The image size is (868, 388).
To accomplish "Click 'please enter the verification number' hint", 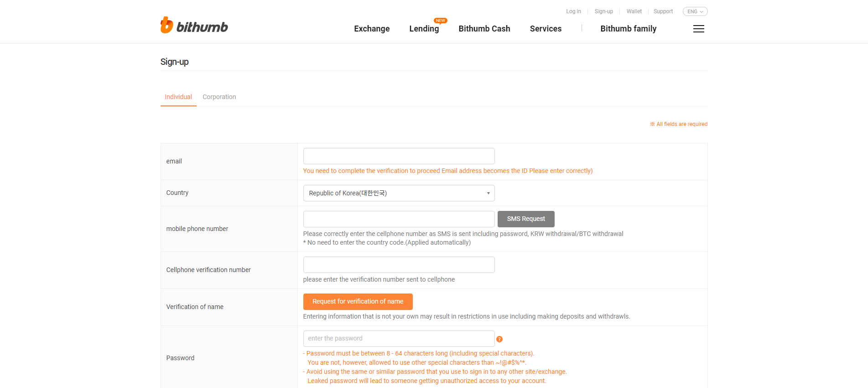I will [x=379, y=279].
